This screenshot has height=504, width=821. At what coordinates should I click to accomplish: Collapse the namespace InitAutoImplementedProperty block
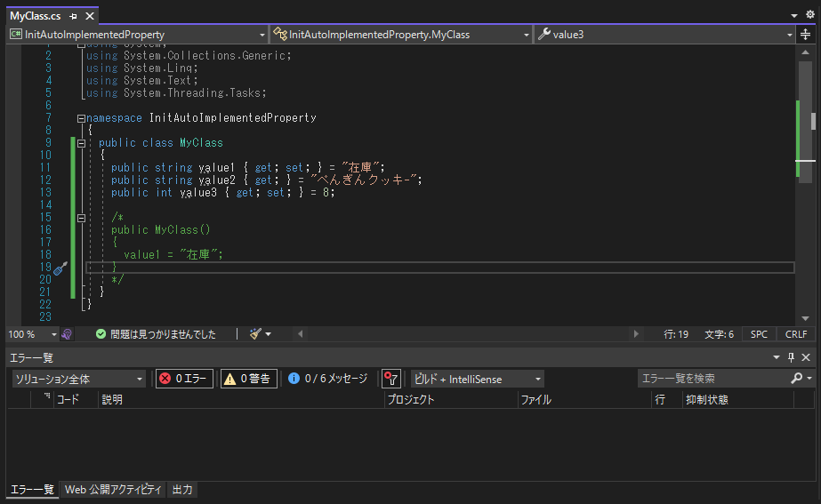[81, 119]
